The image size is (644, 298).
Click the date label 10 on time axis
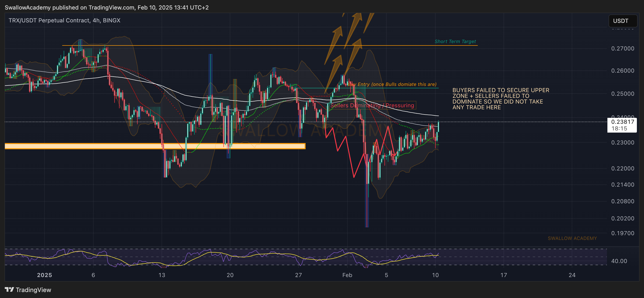pos(435,275)
